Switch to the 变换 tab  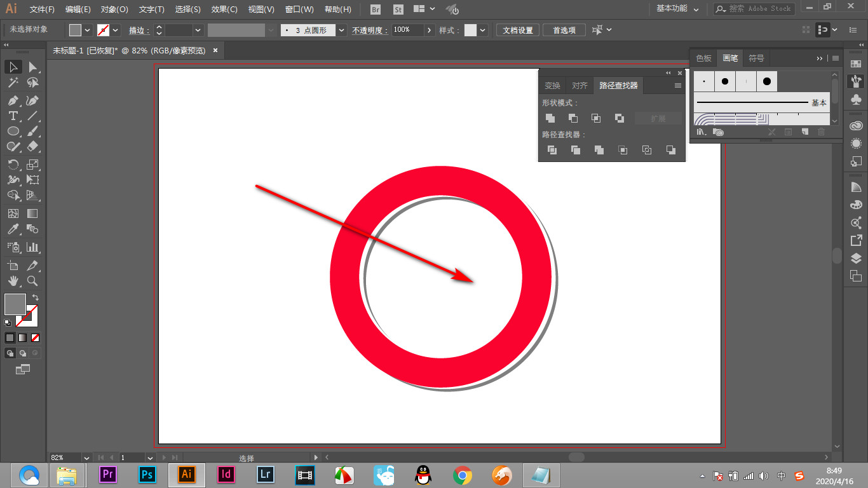tap(553, 86)
